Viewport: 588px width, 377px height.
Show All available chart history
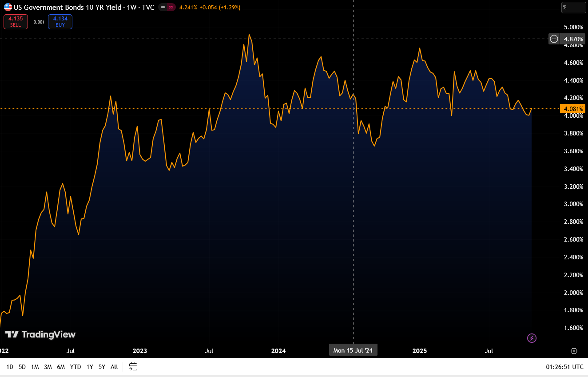coord(114,367)
